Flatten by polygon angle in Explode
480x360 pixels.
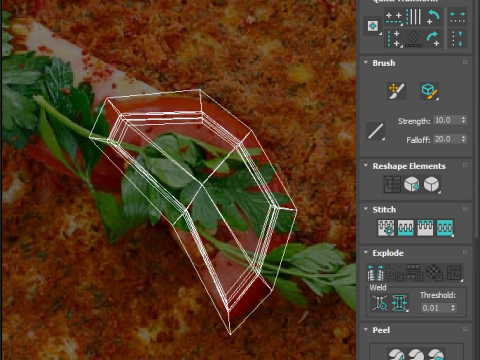tap(395, 273)
